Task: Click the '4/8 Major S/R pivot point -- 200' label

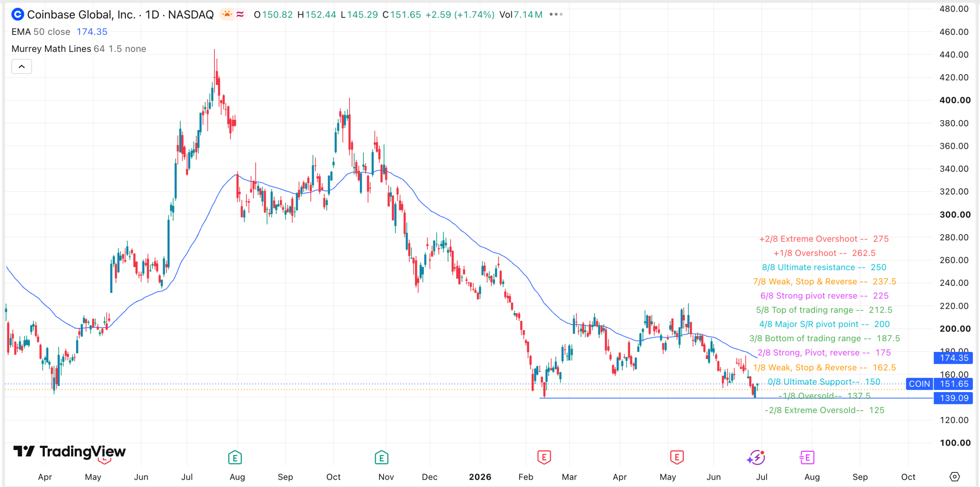Action: [x=824, y=324]
